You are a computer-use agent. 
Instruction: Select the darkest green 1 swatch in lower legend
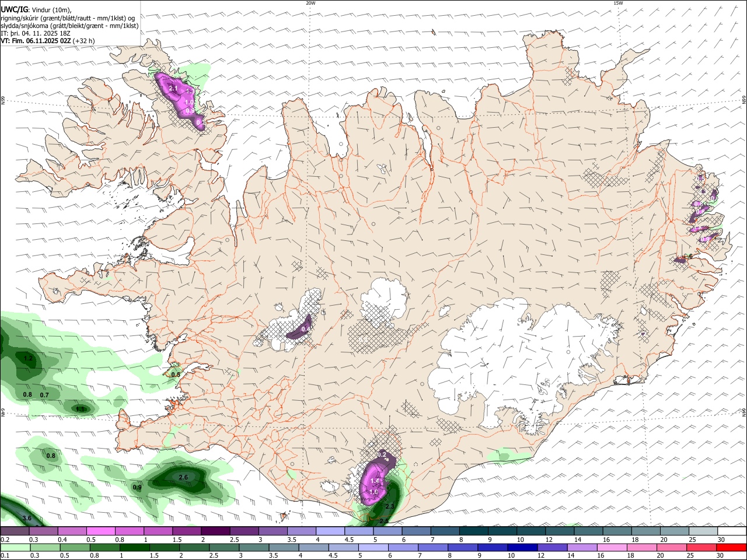coord(134,547)
